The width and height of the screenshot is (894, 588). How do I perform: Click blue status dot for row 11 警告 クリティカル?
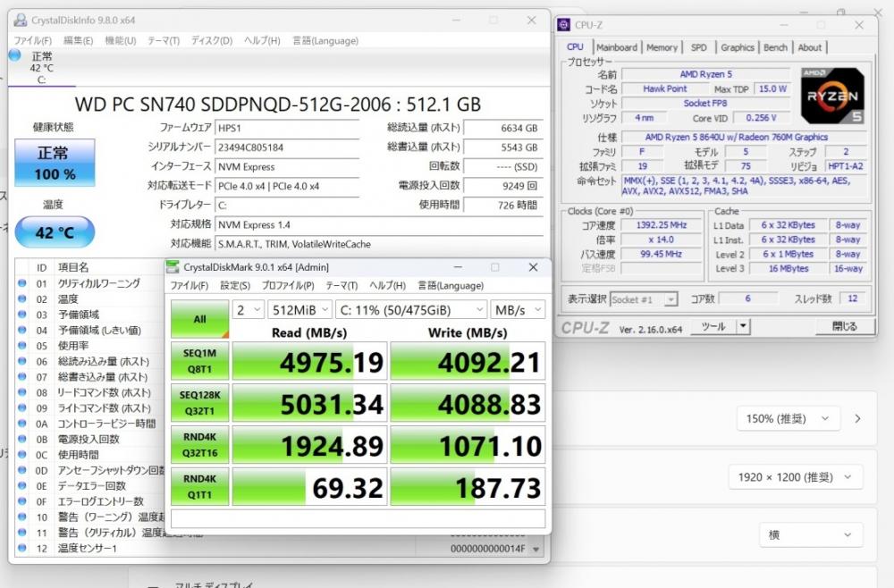click(x=22, y=533)
